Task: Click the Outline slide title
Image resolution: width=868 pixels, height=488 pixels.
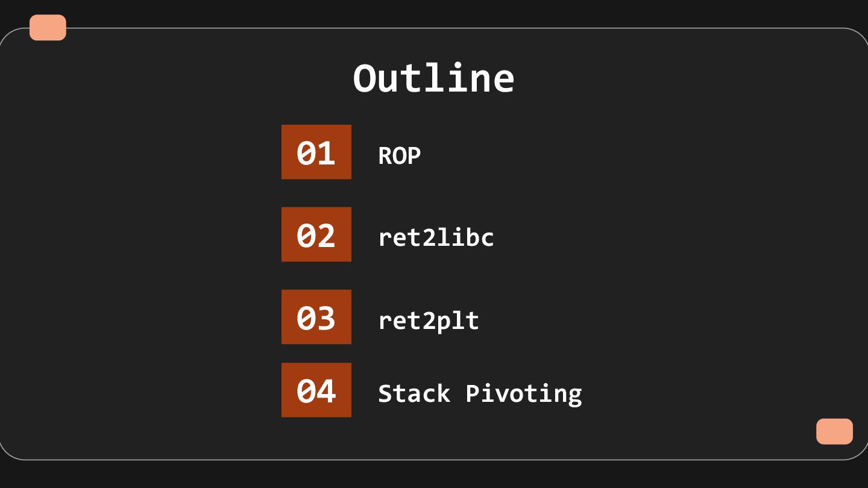Action: pyautogui.click(x=433, y=78)
